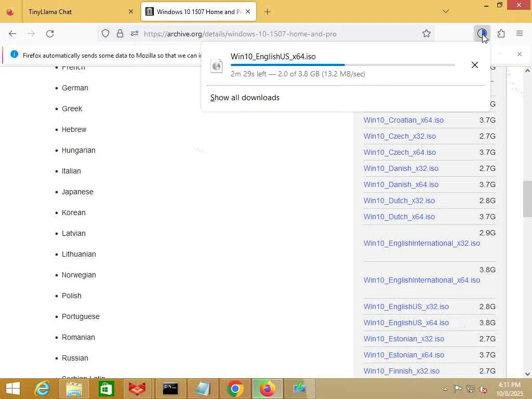Launch Internet Explorer from taskbar
532x399 pixels.
[42, 389]
